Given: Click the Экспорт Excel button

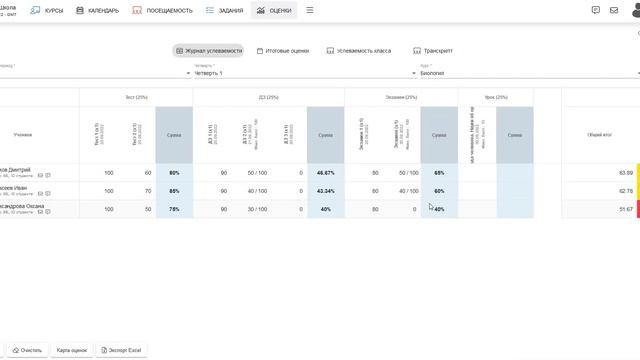Looking at the screenshot, I should click(x=121, y=350).
